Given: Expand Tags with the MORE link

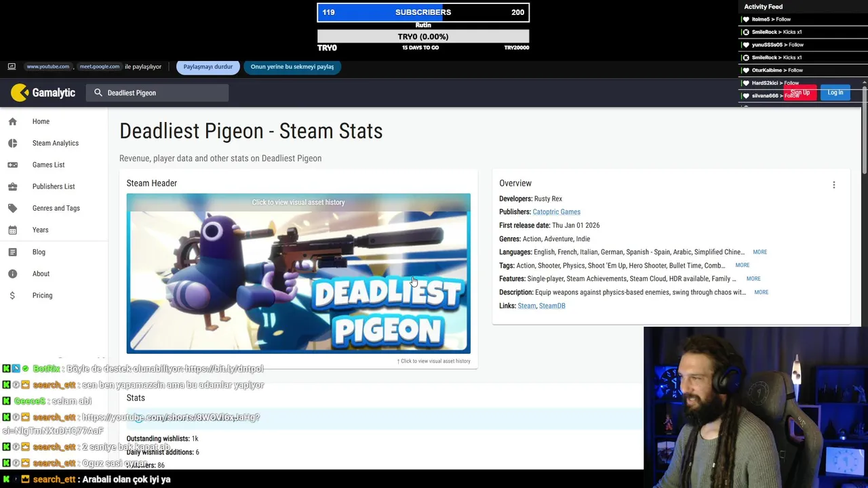Looking at the screenshot, I should click(x=743, y=266).
